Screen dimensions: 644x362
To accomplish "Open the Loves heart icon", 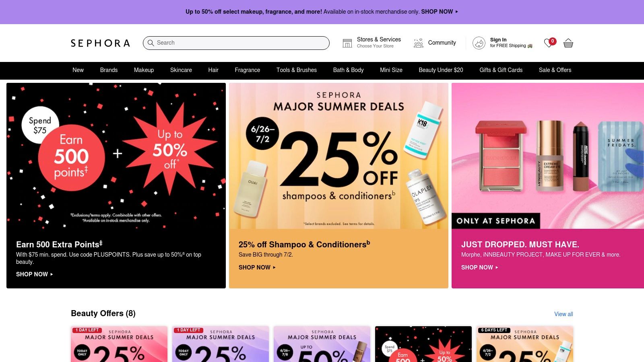I will click(548, 43).
